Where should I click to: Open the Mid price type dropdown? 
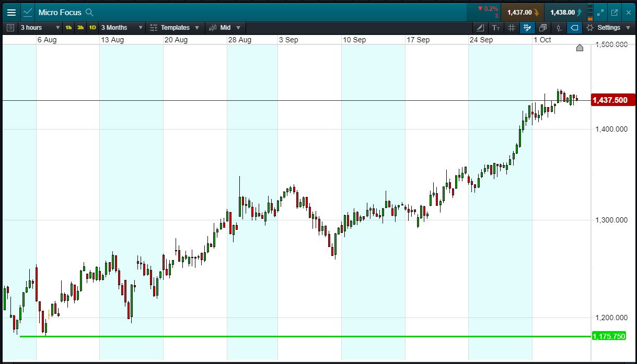pyautogui.click(x=225, y=28)
